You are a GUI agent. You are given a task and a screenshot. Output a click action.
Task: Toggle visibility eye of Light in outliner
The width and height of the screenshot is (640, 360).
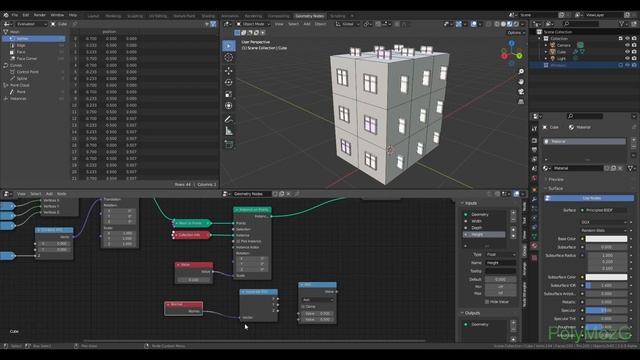[x=627, y=58]
